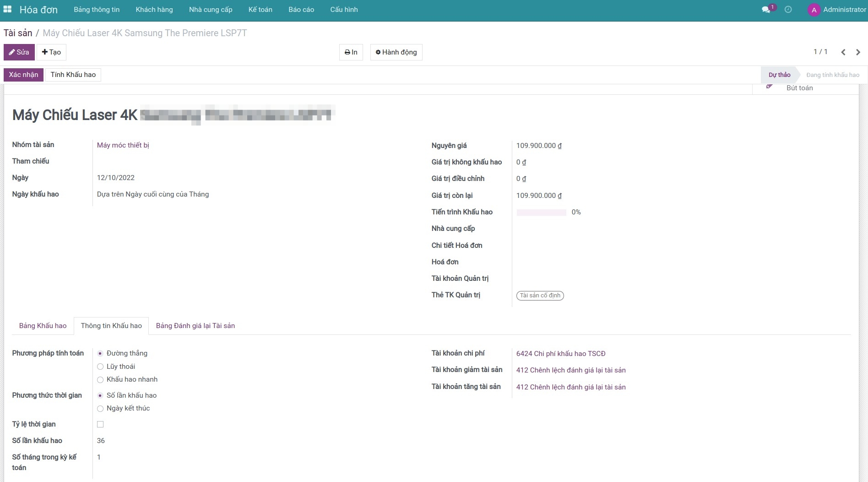Select Khấu hao nhanh radio option
The width and height of the screenshot is (868, 482).
[100, 379]
